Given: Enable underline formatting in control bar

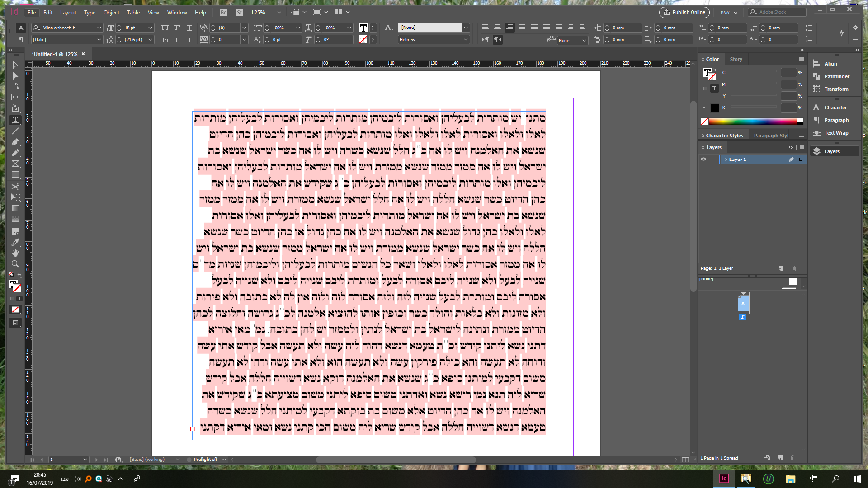Looking at the screenshot, I should pyautogui.click(x=189, y=28).
